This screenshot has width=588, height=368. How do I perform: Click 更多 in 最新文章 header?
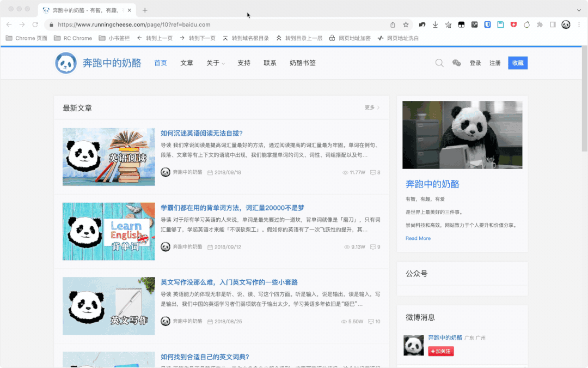(x=372, y=107)
